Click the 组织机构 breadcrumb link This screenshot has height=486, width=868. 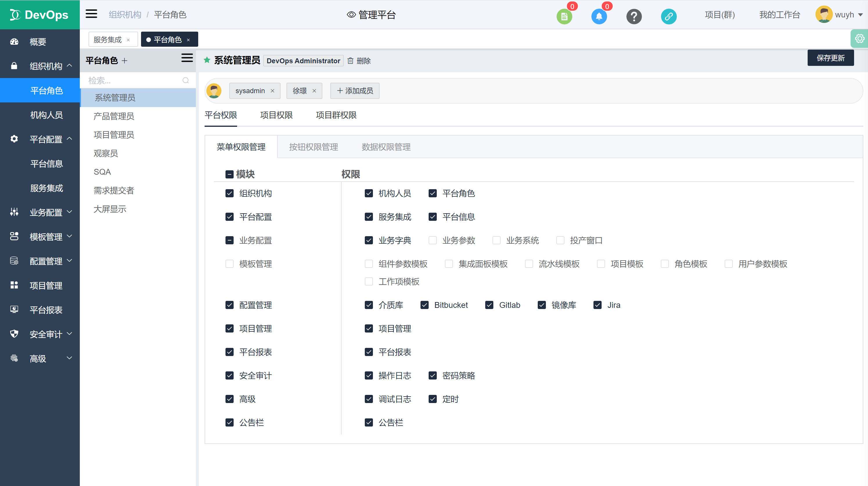pyautogui.click(x=125, y=15)
